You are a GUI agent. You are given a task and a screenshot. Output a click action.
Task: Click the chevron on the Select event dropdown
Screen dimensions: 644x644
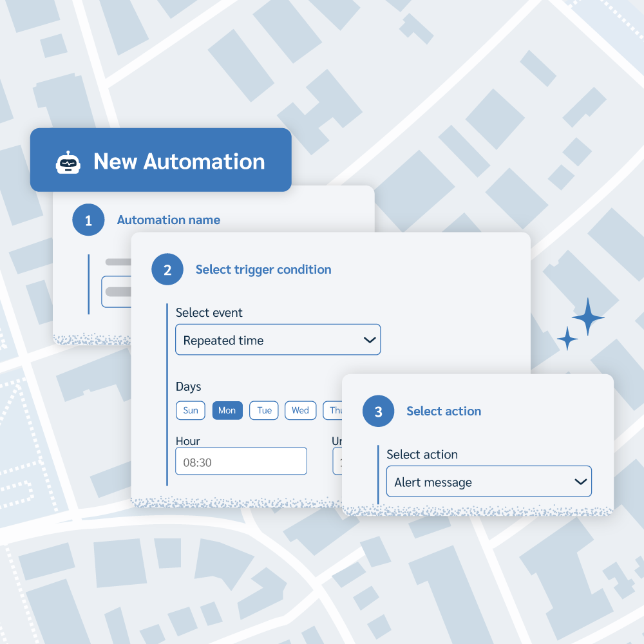[369, 339]
